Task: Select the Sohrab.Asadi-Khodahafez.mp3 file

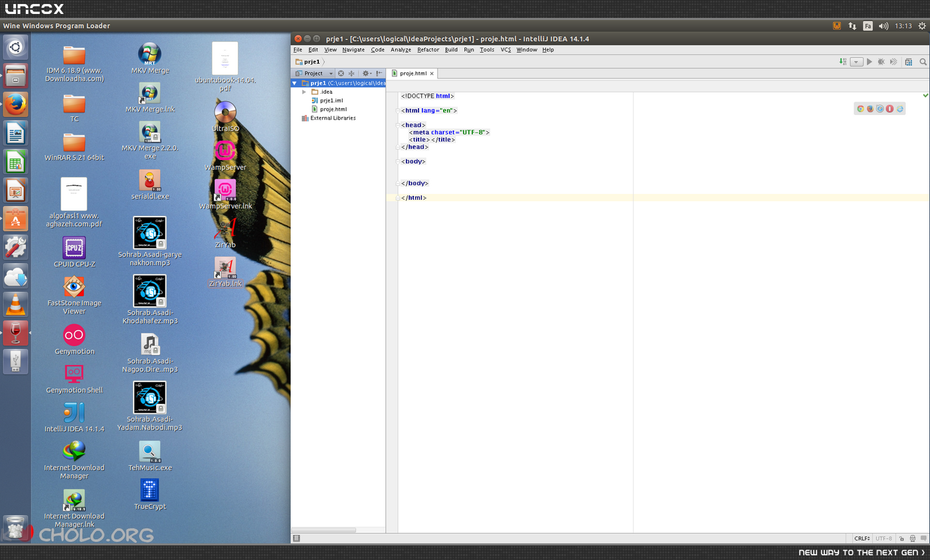Action: click(150, 300)
